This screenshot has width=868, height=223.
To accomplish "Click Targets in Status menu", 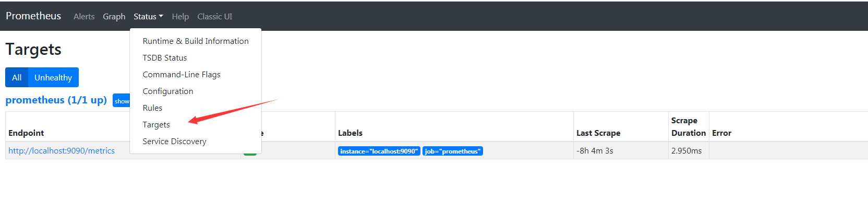I will [x=156, y=124].
